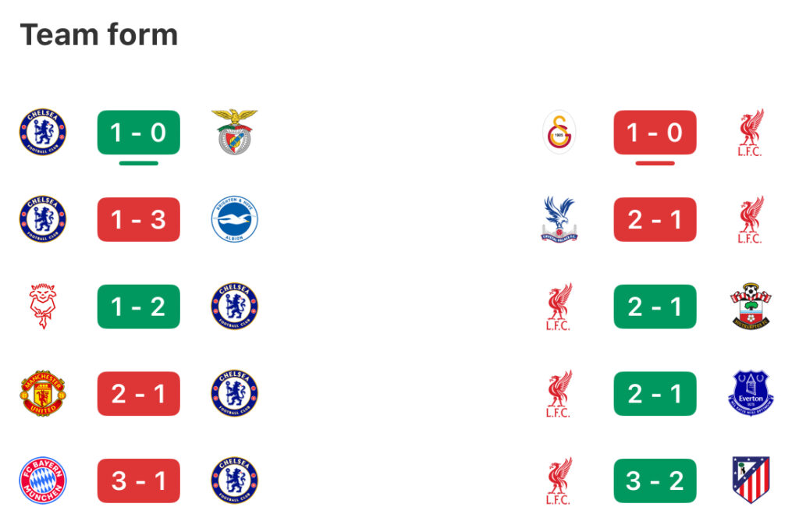Open the Chelsea 1 - 3 Brighton score
The width and height of the screenshot is (799, 532).
138,219
